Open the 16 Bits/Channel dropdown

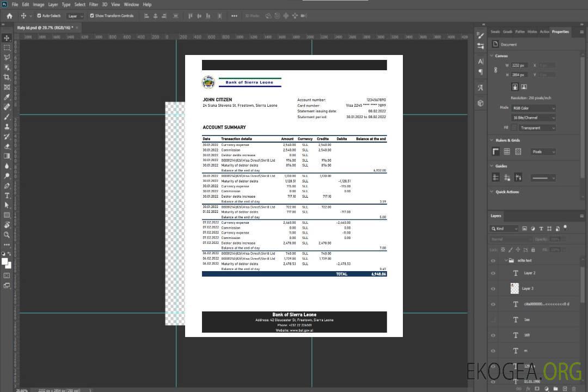533,118
